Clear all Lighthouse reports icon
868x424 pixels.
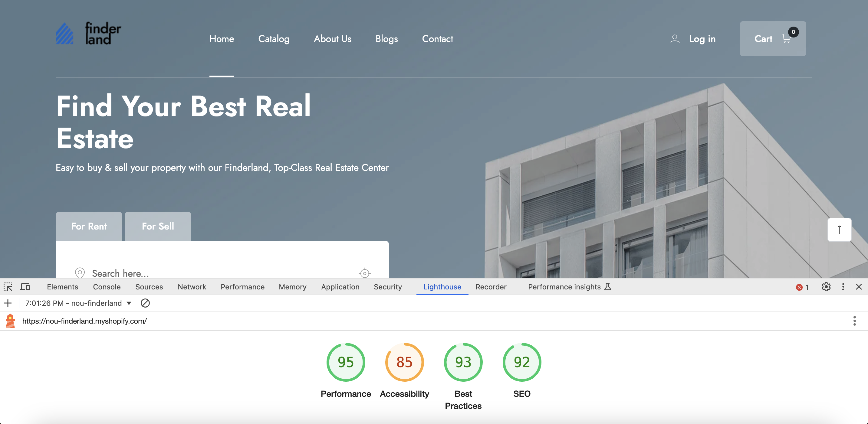[145, 303]
